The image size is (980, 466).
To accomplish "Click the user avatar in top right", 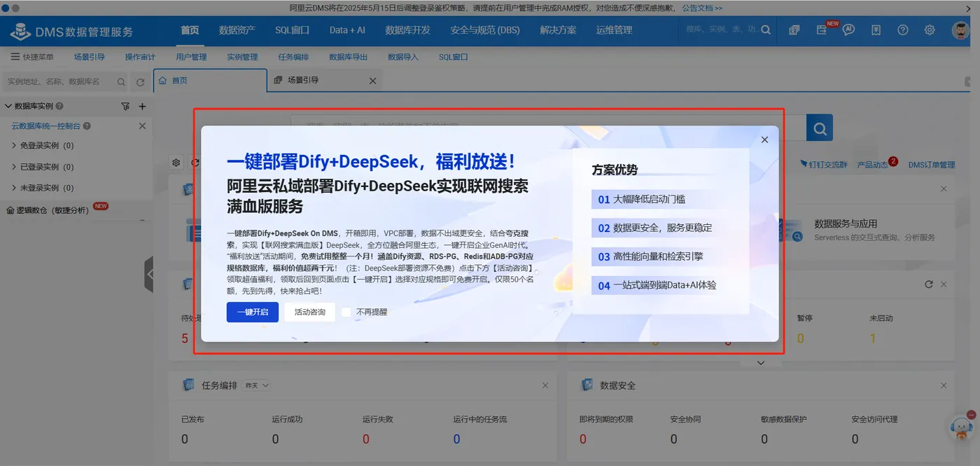I will click(x=960, y=30).
